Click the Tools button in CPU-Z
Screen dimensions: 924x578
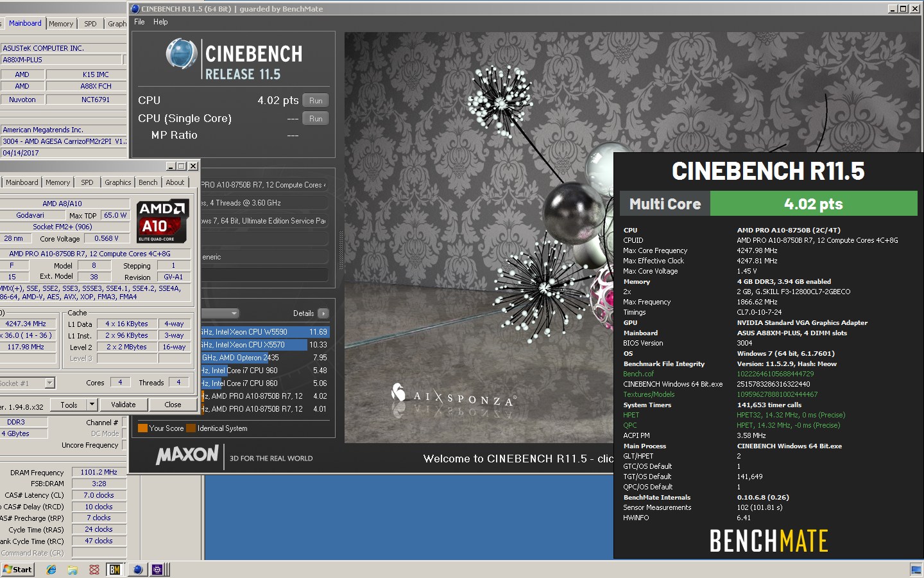click(x=69, y=405)
